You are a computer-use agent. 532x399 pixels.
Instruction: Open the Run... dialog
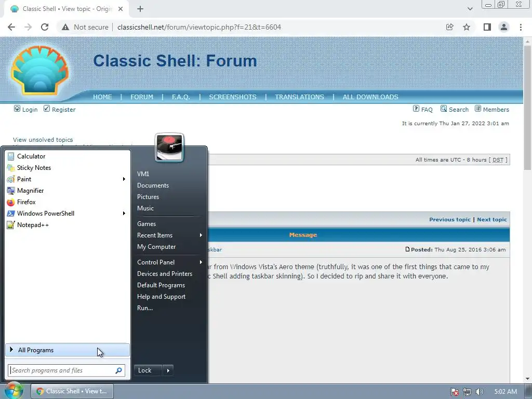(145, 308)
